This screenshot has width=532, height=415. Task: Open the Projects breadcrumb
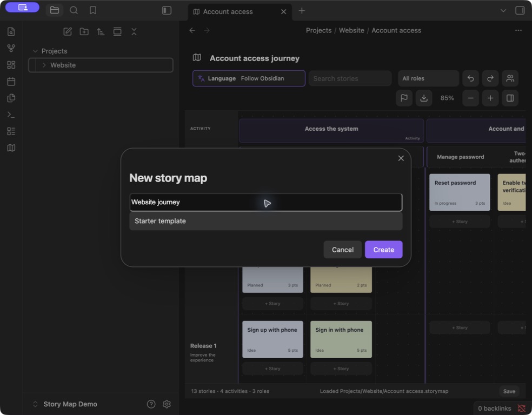tap(318, 30)
